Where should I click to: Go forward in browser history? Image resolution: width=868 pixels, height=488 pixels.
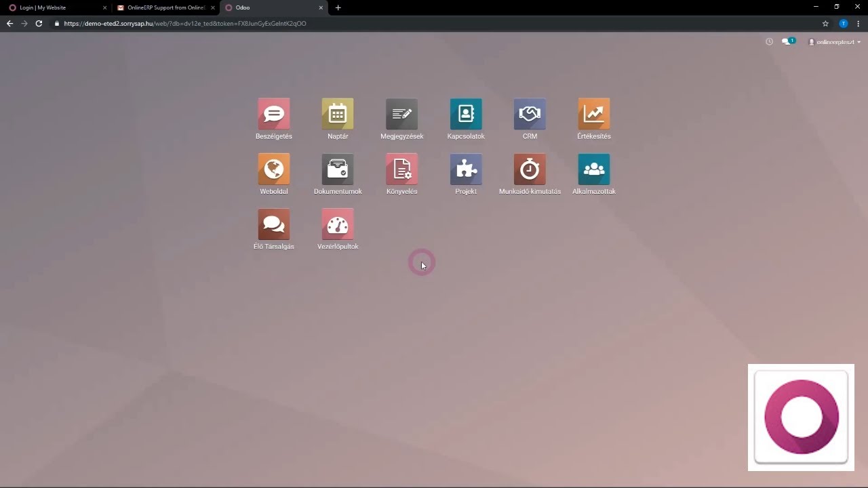click(24, 23)
